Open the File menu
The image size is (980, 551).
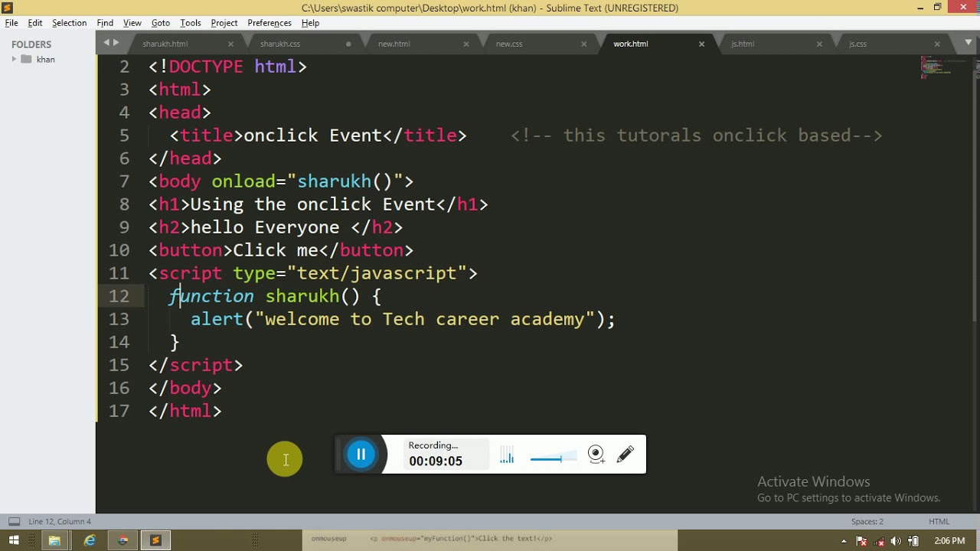pos(11,23)
